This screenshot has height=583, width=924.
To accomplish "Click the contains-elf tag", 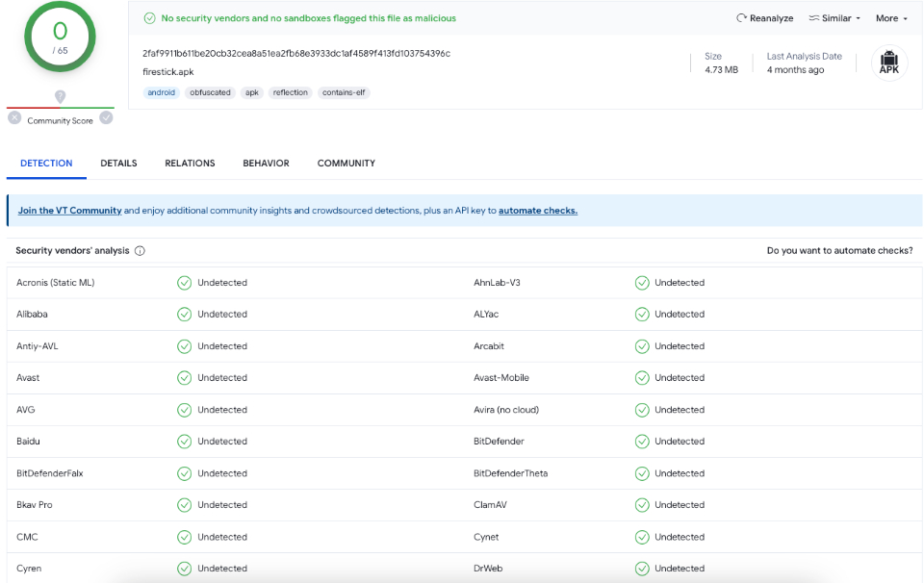I will 344,92.
